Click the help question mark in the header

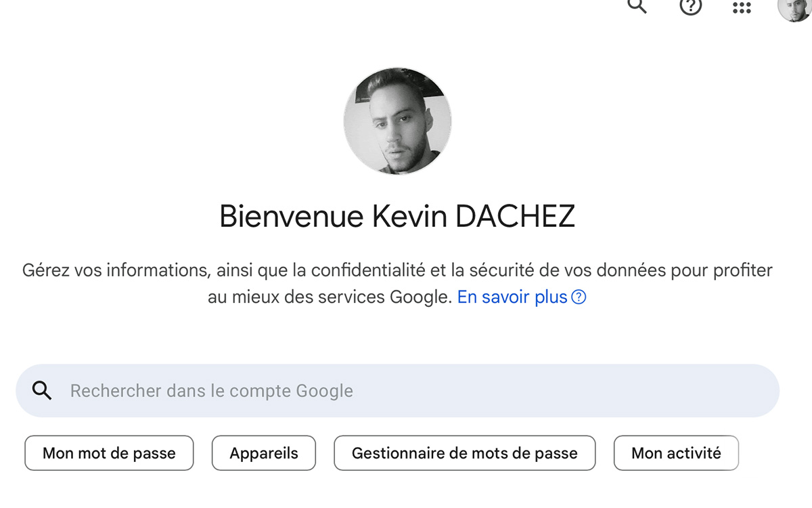(x=690, y=8)
